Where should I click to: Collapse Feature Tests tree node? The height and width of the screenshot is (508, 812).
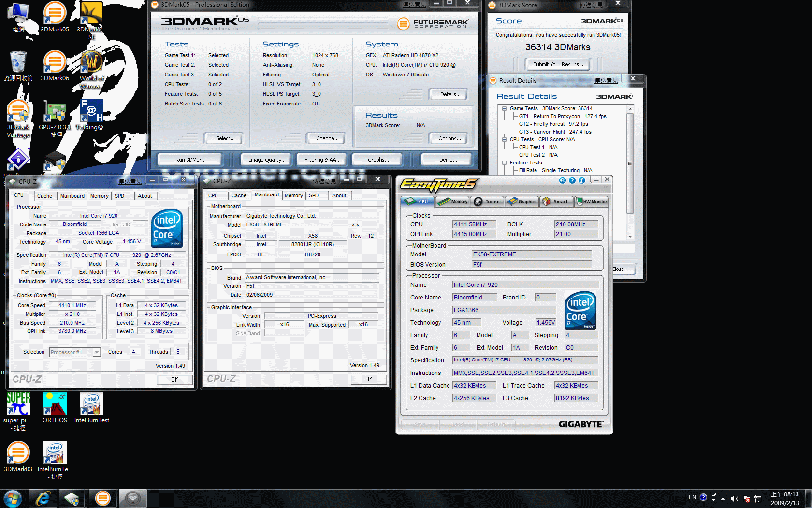tap(505, 163)
